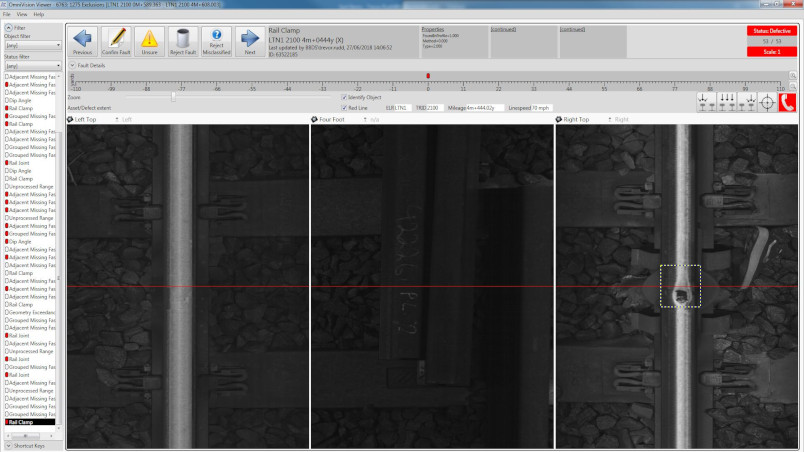
Task: Open the Properties link
Action: click(433, 29)
